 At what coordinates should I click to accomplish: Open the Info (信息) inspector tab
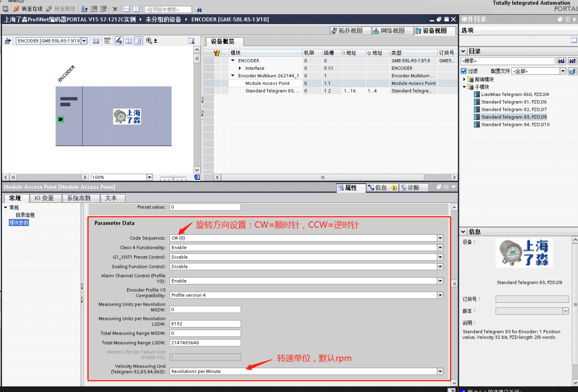tap(382, 188)
